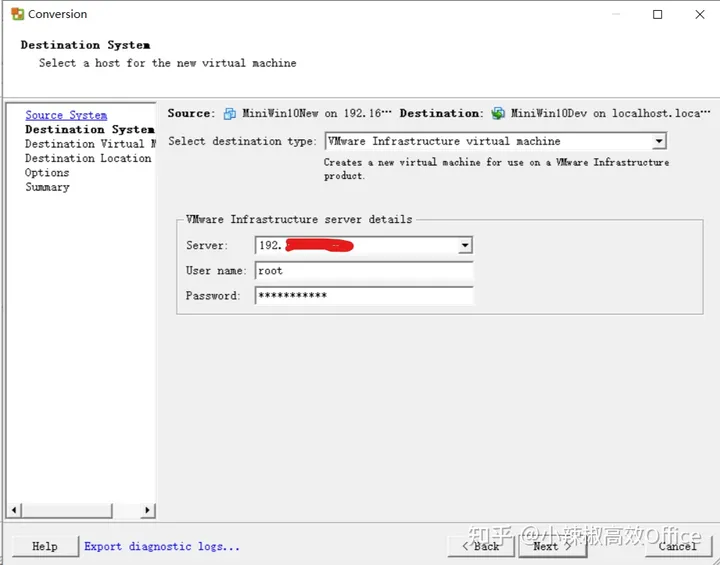The height and width of the screenshot is (565, 720).
Task: Expand the Server address dropdown arrow
Action: pos(465,245)
